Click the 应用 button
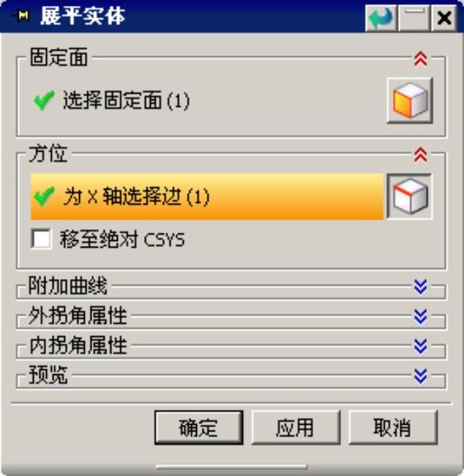The image size is (464, 476). (296, 428)
